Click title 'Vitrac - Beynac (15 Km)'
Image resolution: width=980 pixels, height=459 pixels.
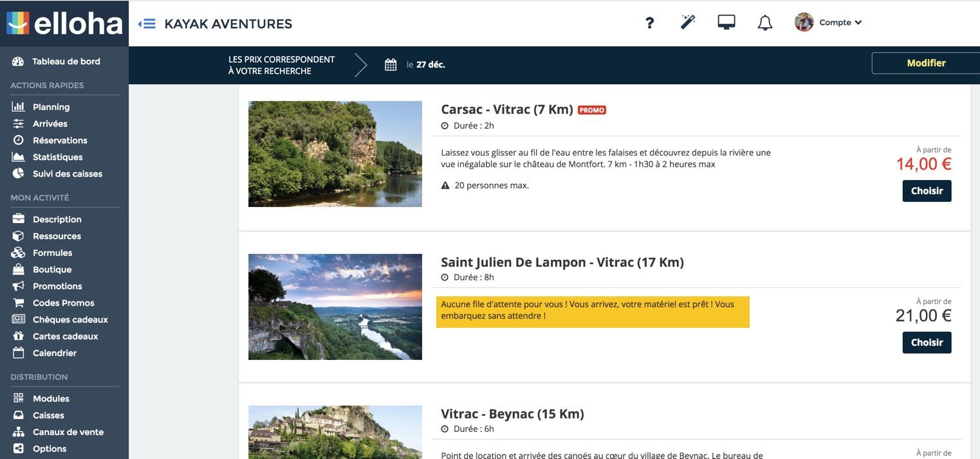click(512, 414)
